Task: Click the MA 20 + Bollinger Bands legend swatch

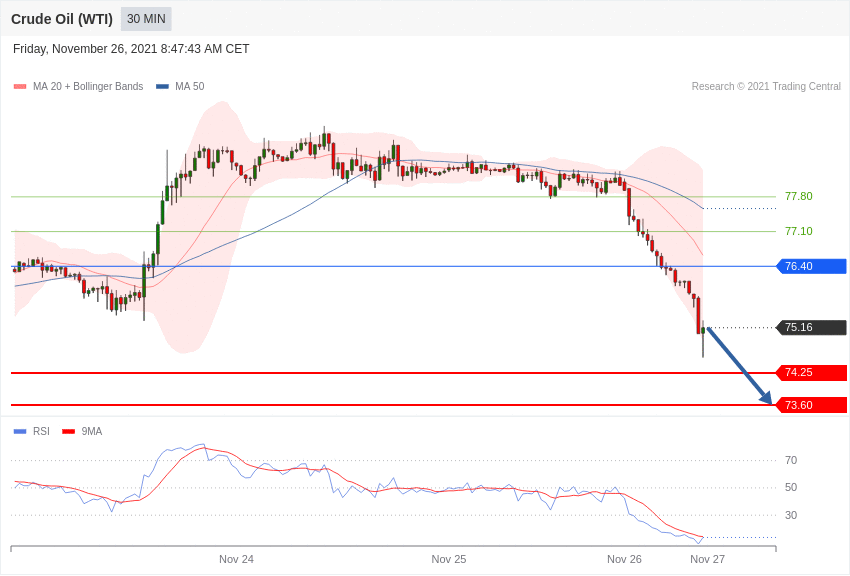Action: (20, 86)
